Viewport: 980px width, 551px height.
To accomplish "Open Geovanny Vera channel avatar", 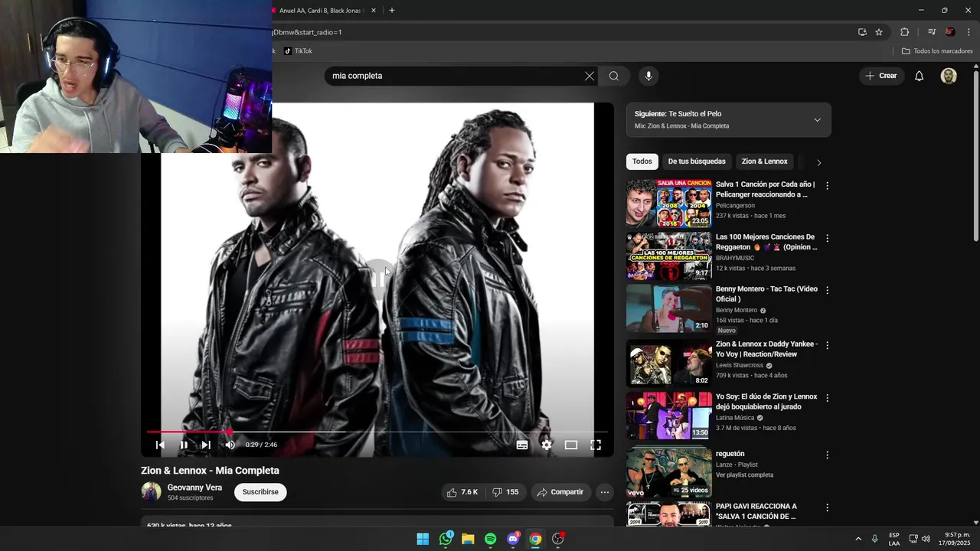I will [151, 492].
